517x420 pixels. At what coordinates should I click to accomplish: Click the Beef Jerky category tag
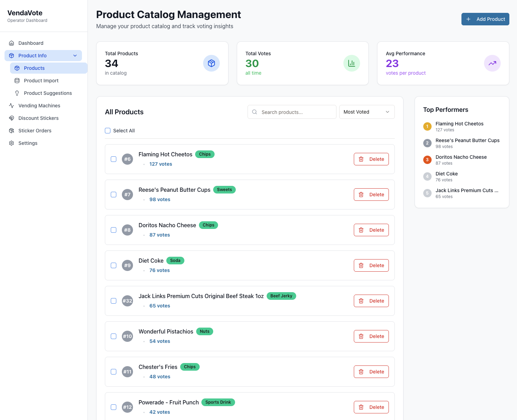point(281,296)
